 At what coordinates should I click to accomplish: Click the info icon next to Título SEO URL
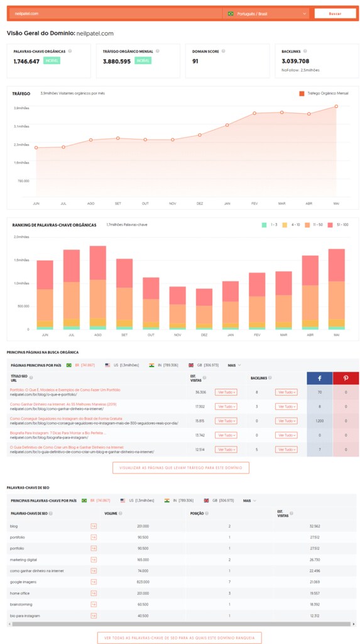click(31, 377)
